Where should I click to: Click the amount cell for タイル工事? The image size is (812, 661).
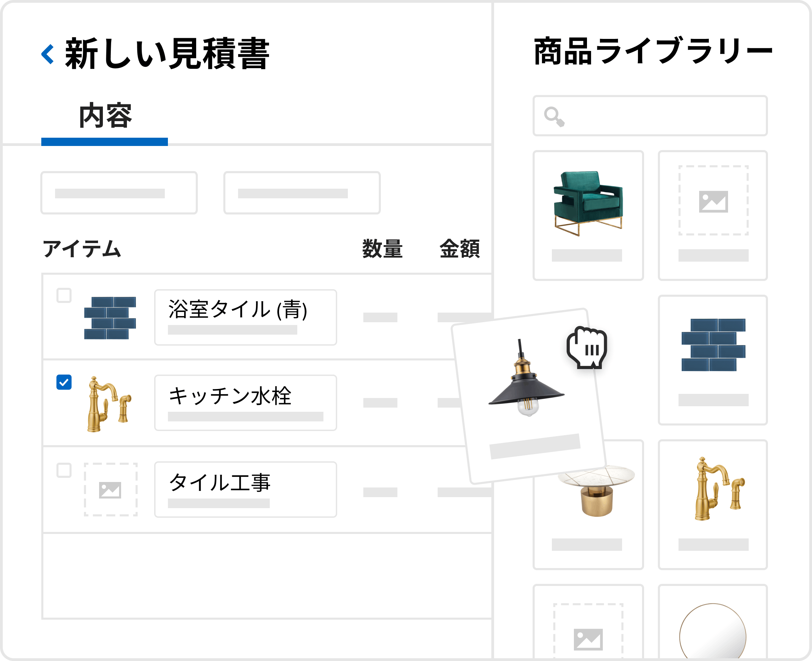coord(464,492)
